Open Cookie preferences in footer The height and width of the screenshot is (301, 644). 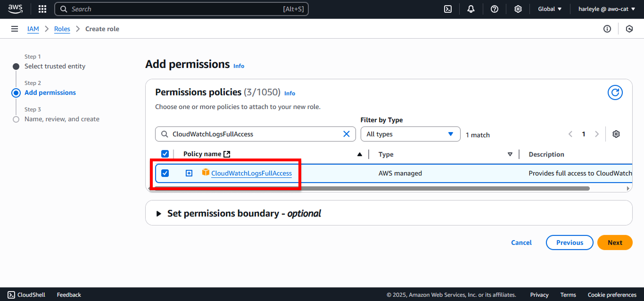pyautogui.click(x=612, y=295)
